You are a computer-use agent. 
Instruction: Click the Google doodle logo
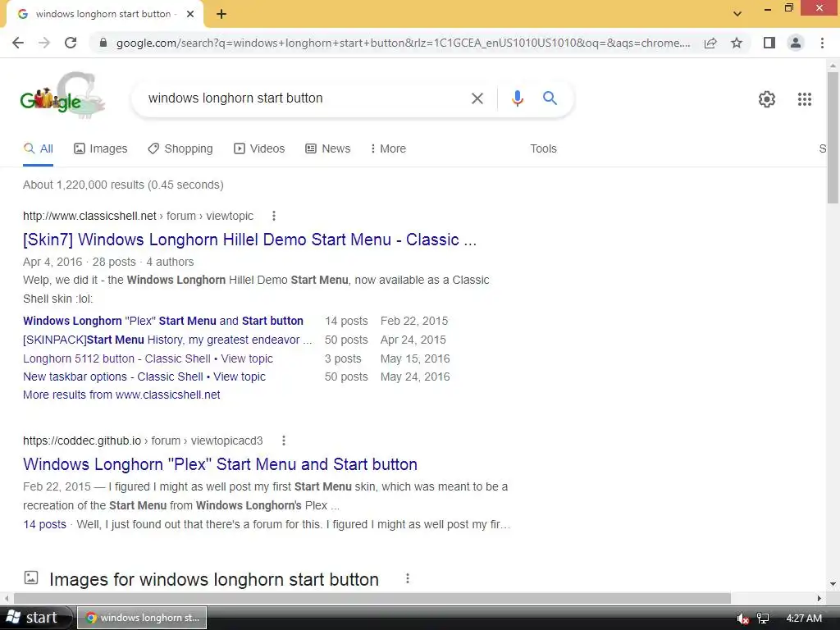(x=62, y=96)
